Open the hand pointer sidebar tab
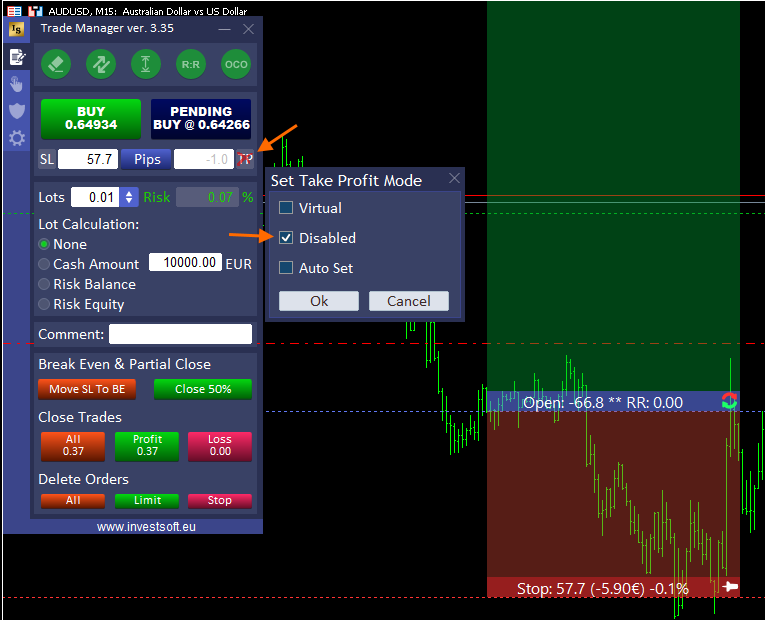765x620 pixels. (x=16, y=83)
